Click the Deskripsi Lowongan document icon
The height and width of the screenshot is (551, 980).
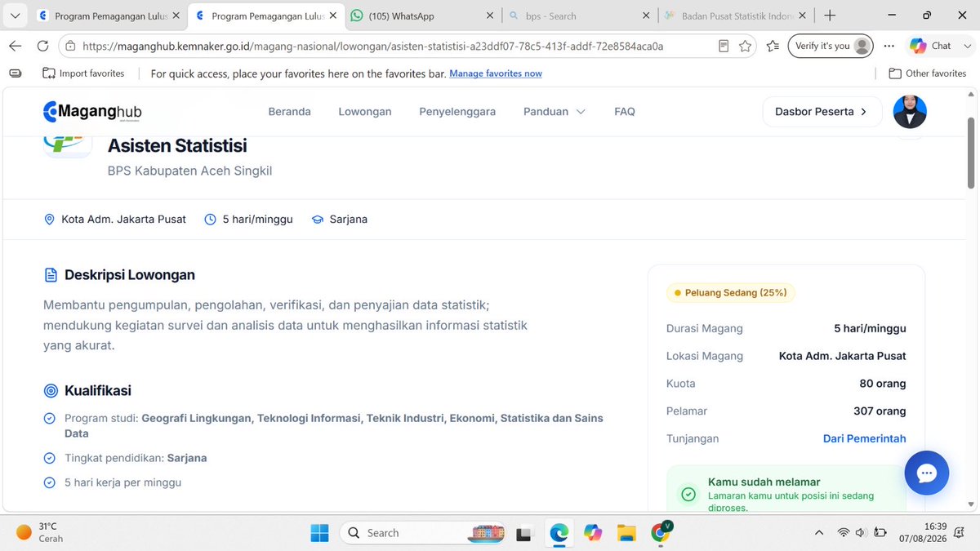(51, 275)
